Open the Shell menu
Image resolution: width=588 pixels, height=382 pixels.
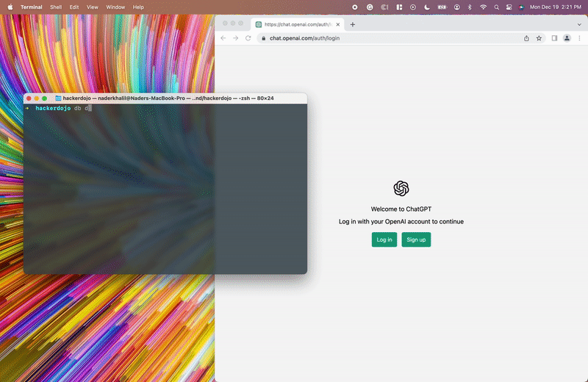pyautogui.click(x=56, y=7)
